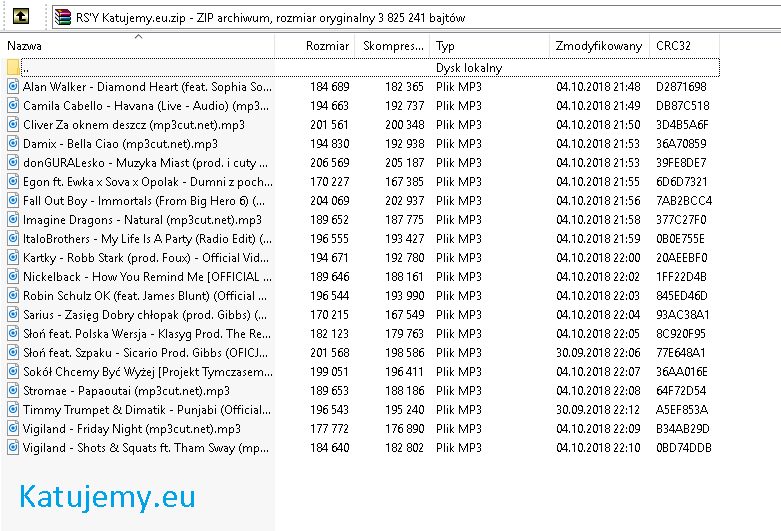Select file name 'Alan Walker - Diamond Heart'
The image size is (781, 531).
pyautogui.click(x=147, y=87)
